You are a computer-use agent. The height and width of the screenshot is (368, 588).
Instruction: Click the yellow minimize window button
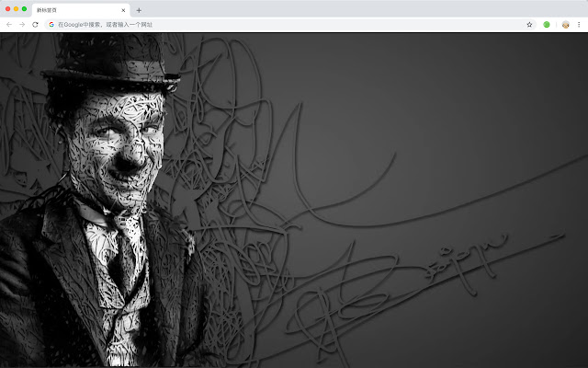coord(17,8)
